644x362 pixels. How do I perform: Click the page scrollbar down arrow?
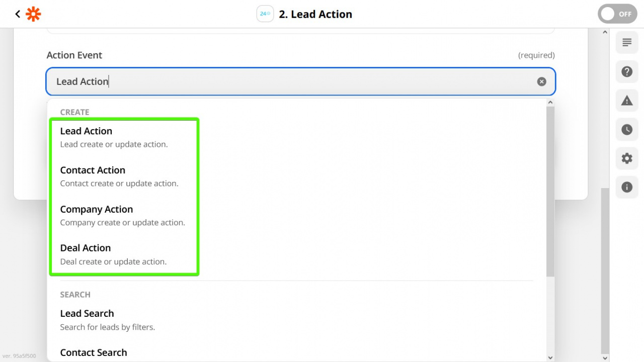[605, 357]
